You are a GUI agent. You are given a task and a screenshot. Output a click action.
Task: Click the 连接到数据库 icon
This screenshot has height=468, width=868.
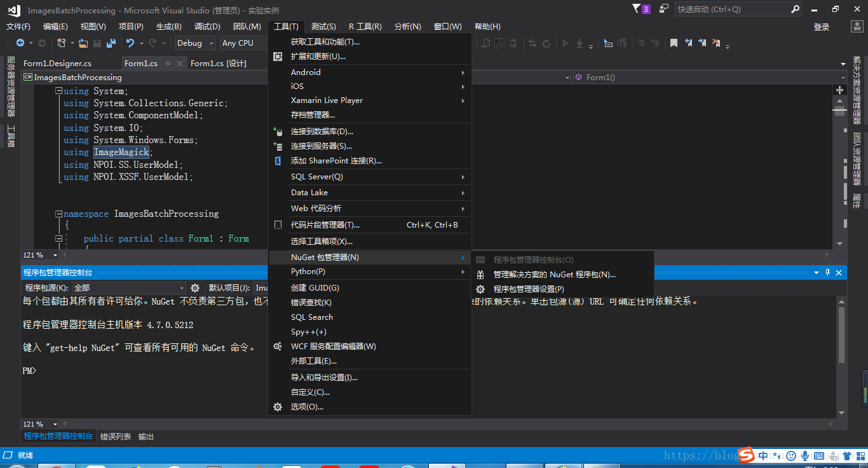(278, 132)
